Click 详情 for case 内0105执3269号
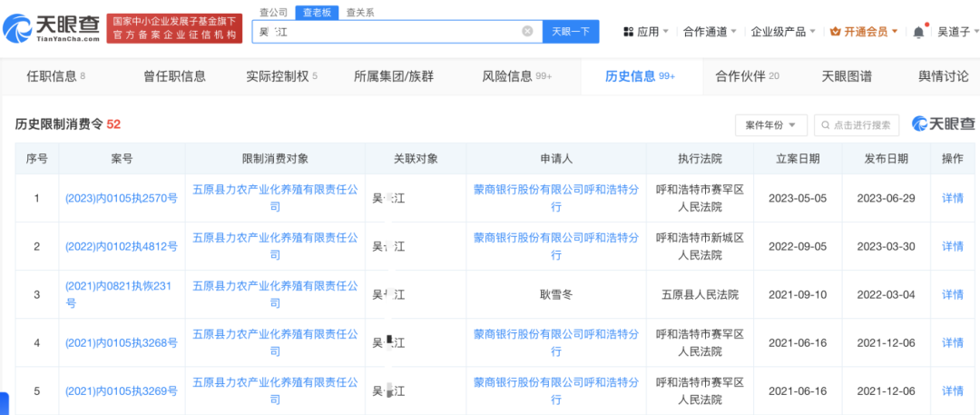Viewport: 980px width, 415px height. 953,390
